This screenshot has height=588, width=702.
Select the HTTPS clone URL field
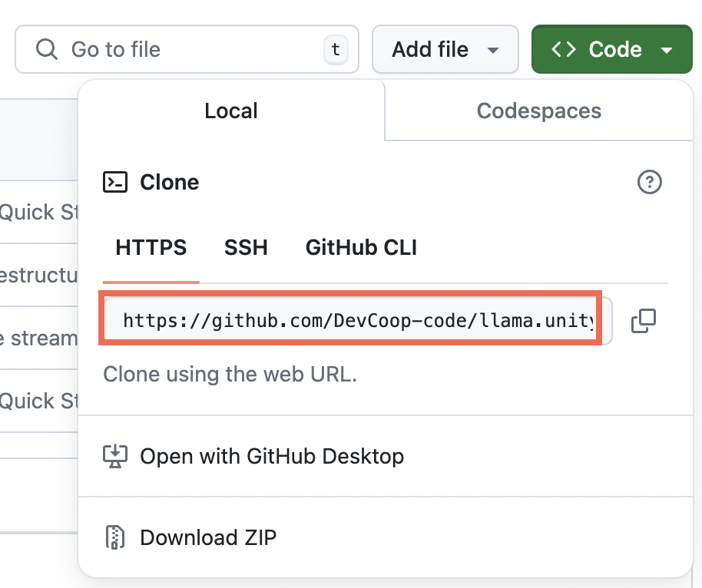pyautogui.click(x=357, y=321)
